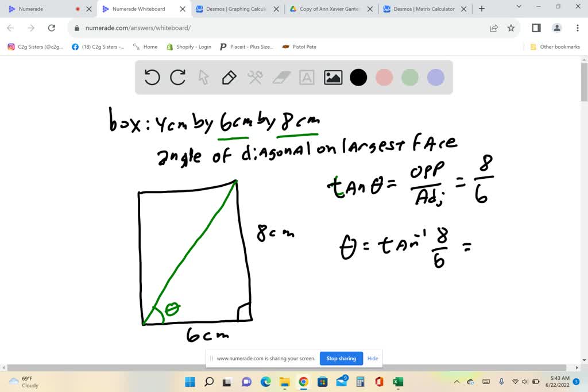
Task: Toggle the microphone indicator in the system tray
Action: pos(501,381)
